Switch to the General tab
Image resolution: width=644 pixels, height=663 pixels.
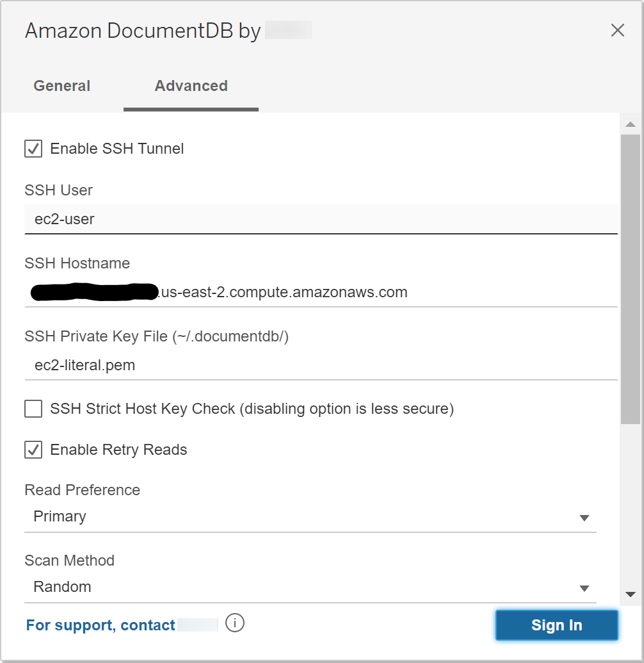tap(62, 86)
